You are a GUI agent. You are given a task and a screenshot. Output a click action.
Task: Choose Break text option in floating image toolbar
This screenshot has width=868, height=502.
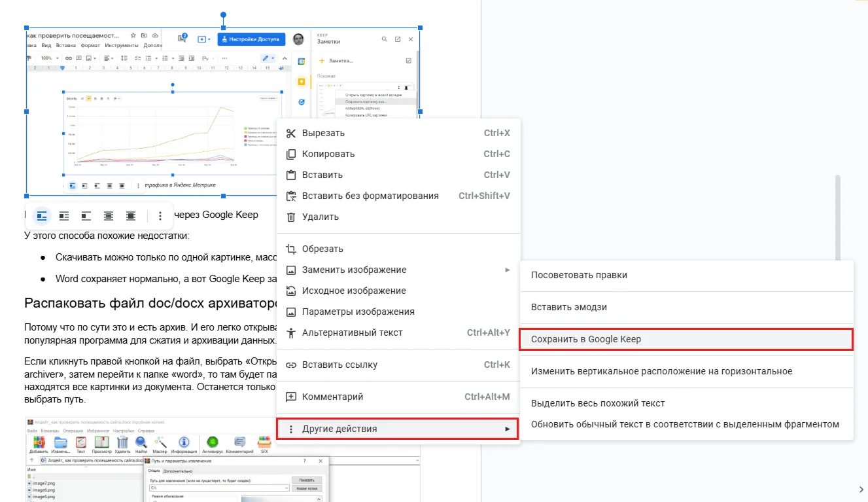[x=86, y=215]
